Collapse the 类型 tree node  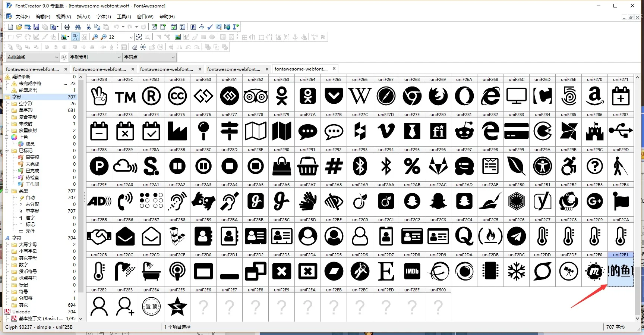tap(7, 191)
